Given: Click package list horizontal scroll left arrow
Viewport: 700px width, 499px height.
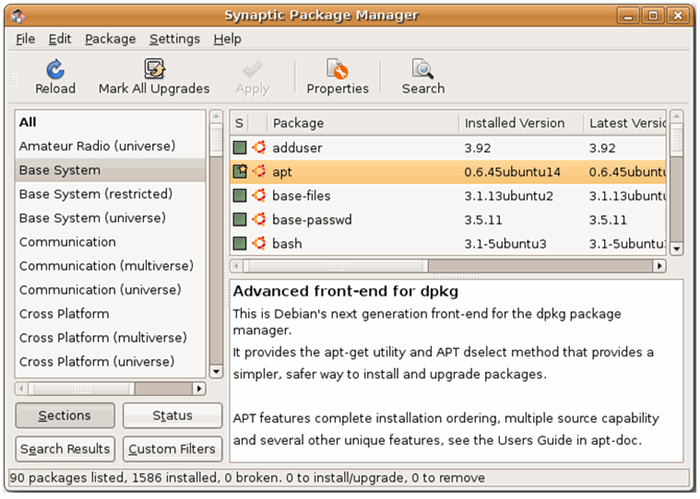Looking at the screenshot, I should [x=237, y=266].
